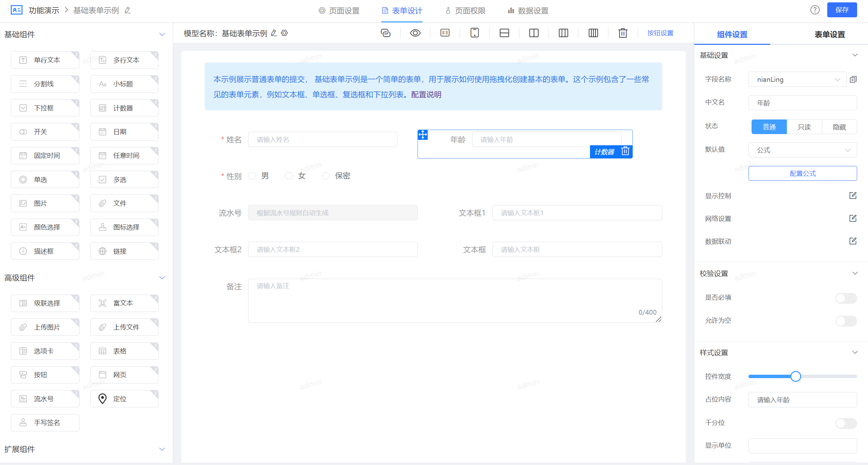Open the 默认值 公式 dropdown
Image resolution: width=868 pixels, height=465 pixels.
tap(802, 150)
